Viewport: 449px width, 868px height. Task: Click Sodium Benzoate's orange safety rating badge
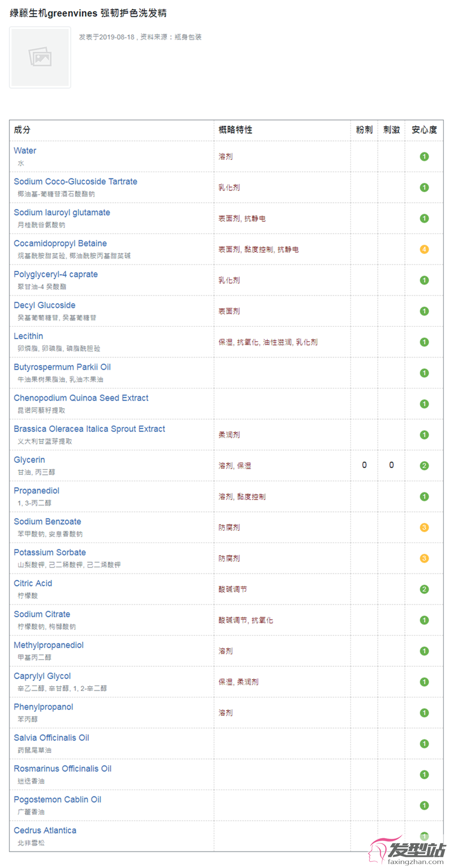pos(424,528)
